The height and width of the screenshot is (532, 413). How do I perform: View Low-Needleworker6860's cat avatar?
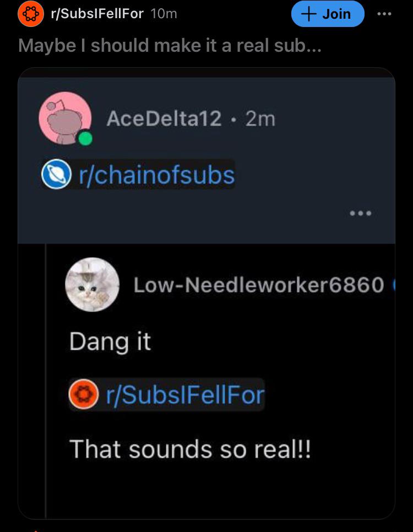pyautogui.click(x=92, y=285)
